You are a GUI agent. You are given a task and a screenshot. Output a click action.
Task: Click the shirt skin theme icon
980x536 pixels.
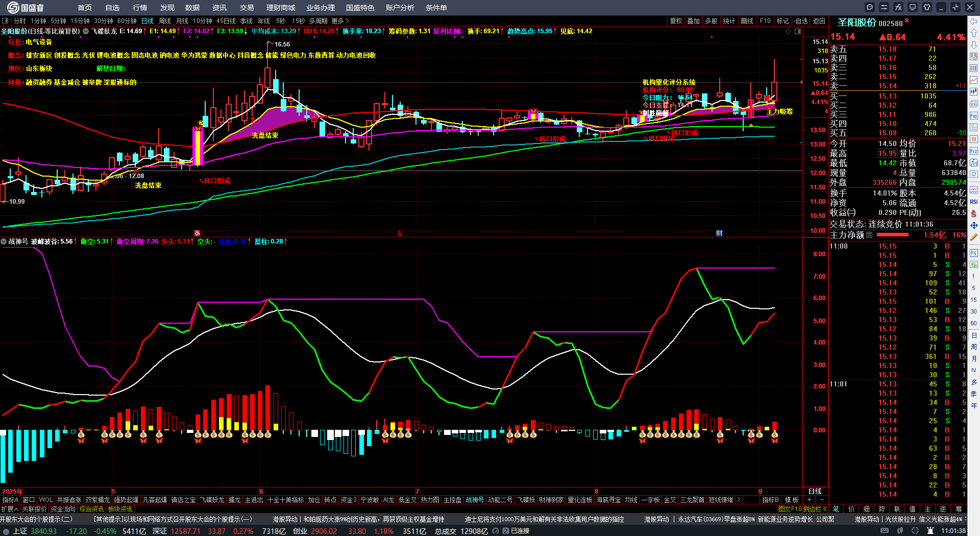(927, 7)
